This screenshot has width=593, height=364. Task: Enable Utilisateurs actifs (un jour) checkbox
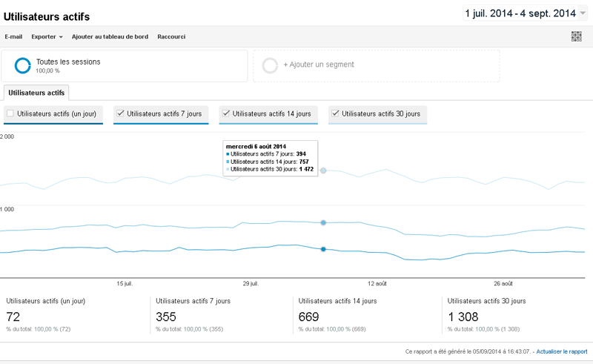coord(10,113)
